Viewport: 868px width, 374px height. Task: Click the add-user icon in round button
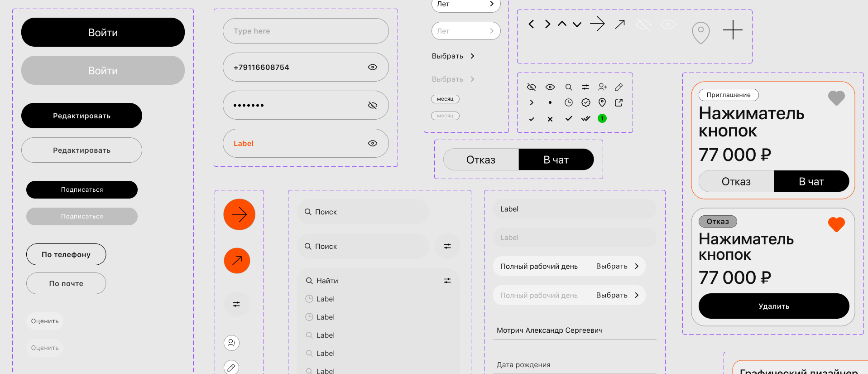[232, 343]
